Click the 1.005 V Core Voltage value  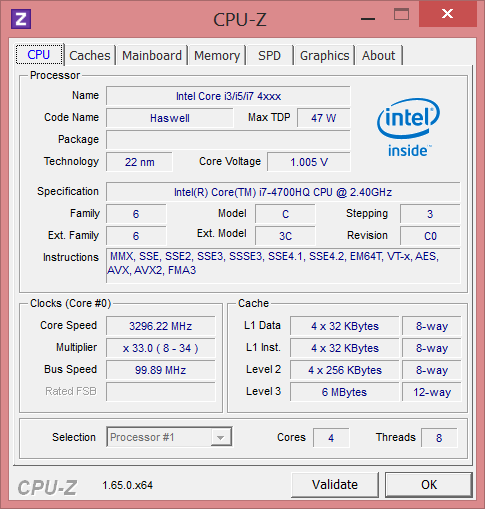[309, 162]
